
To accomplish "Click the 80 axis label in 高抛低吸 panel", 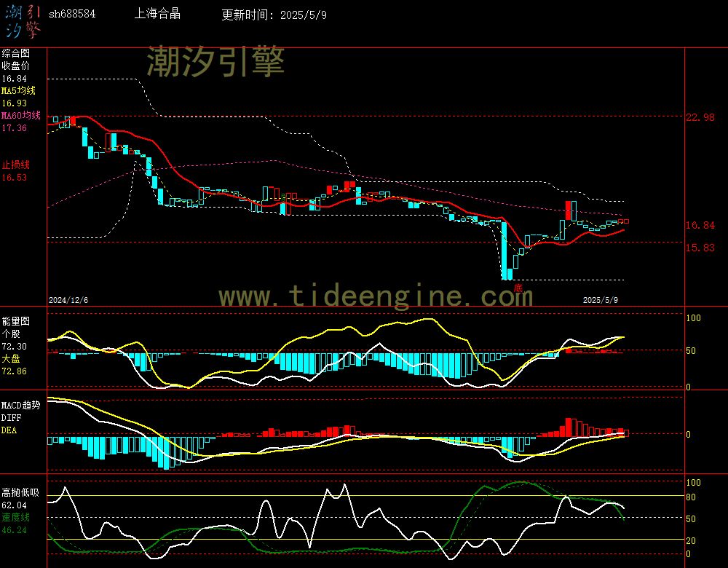I will (691, 497).
